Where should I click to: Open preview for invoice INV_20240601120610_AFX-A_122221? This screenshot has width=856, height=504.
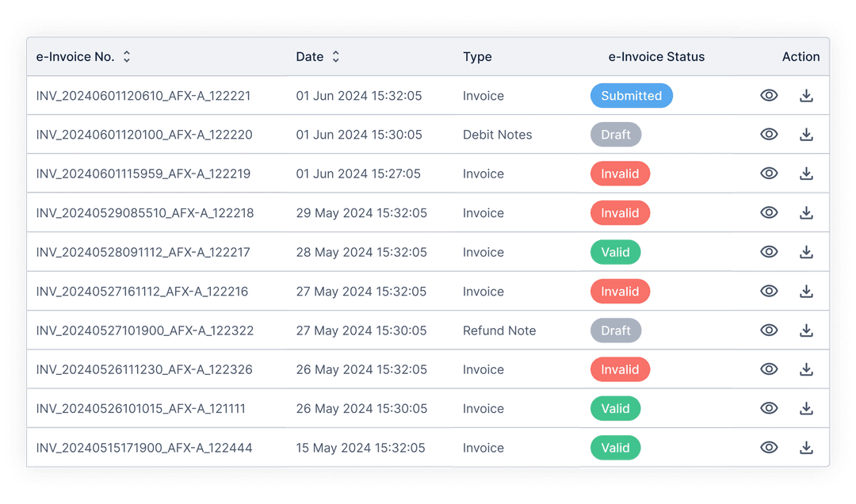pyautogui.click(x=769, y=95)
